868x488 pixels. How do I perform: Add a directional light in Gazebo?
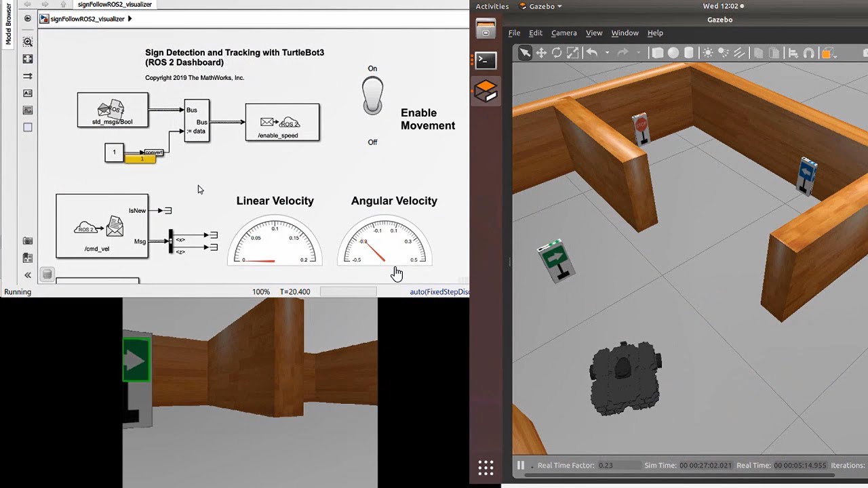point(739,53)
